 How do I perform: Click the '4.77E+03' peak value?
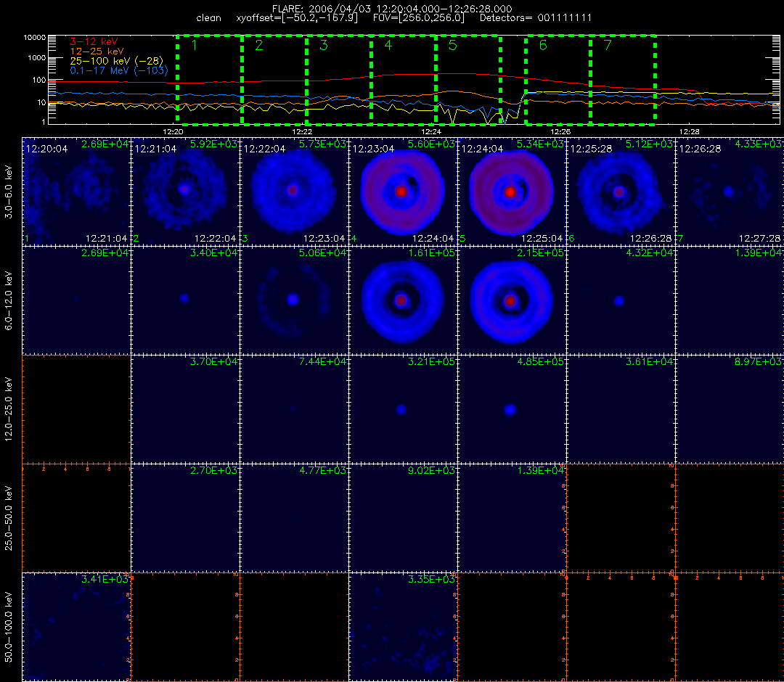[x=322, y=470]
